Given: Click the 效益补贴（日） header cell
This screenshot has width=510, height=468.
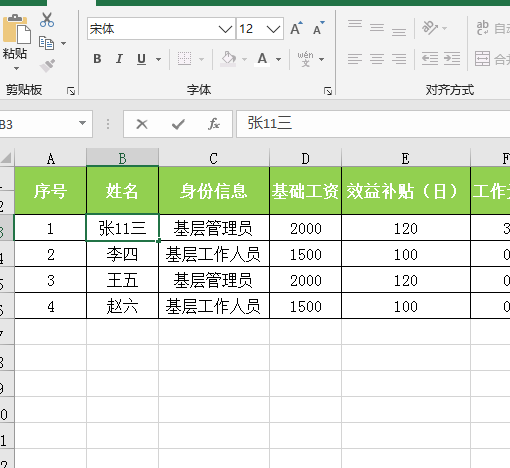Looking at the screenshot, I should point(406,190).
